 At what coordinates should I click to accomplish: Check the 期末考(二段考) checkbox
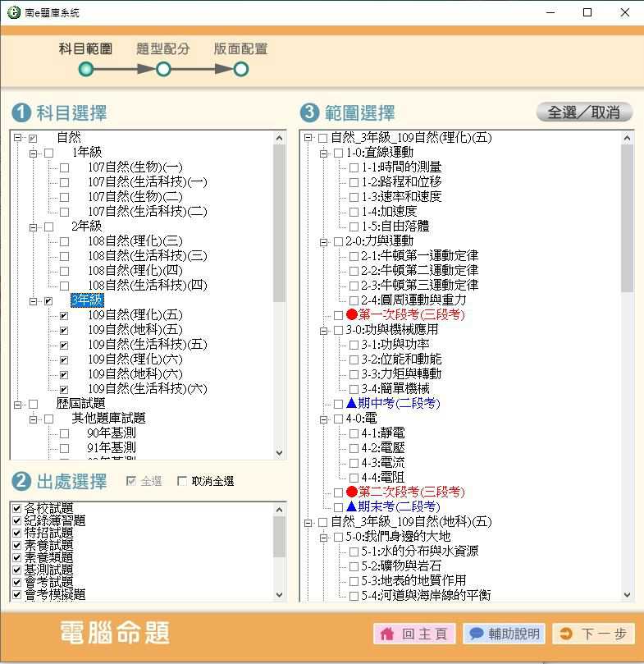click(338, 507)
